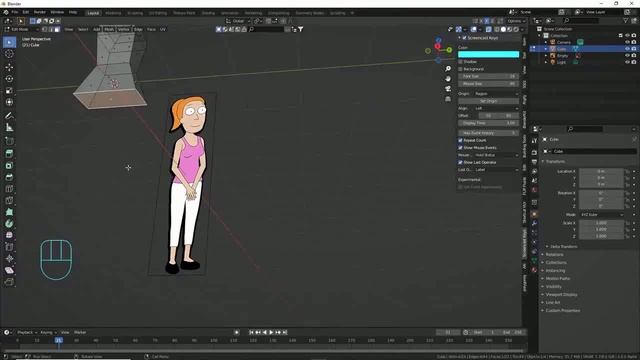
Task: Switch perspective/orthographic view icon
Action: pyautogui.click(x=448, y=99)
